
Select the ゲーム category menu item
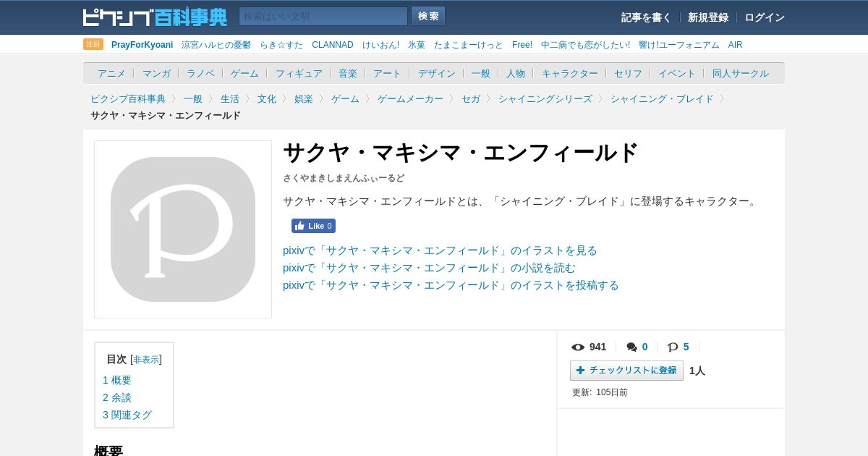tap(244, 73)
